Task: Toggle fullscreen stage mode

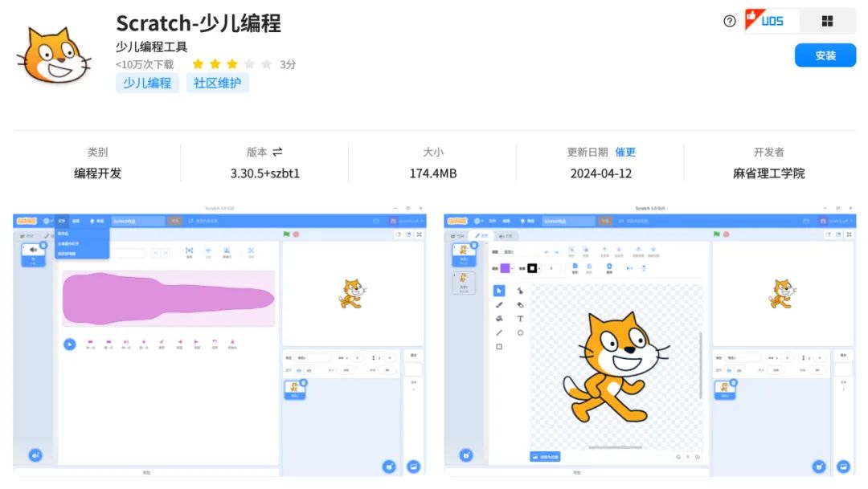Action: pos(850,232)
